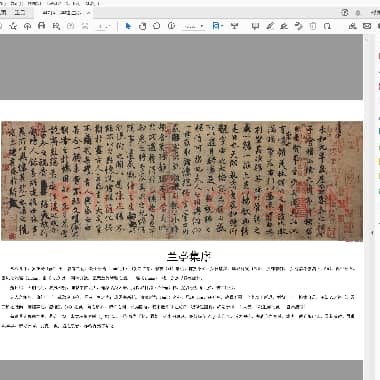The image size is (380, 380).
Task: Click the keyboard-shaped read mode icon
Action: [235, 26]
